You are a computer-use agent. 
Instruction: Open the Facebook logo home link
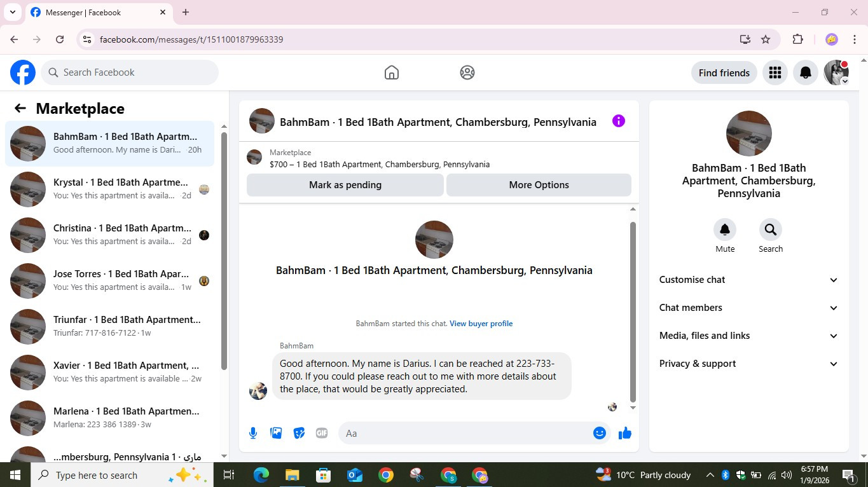(23, 72)
